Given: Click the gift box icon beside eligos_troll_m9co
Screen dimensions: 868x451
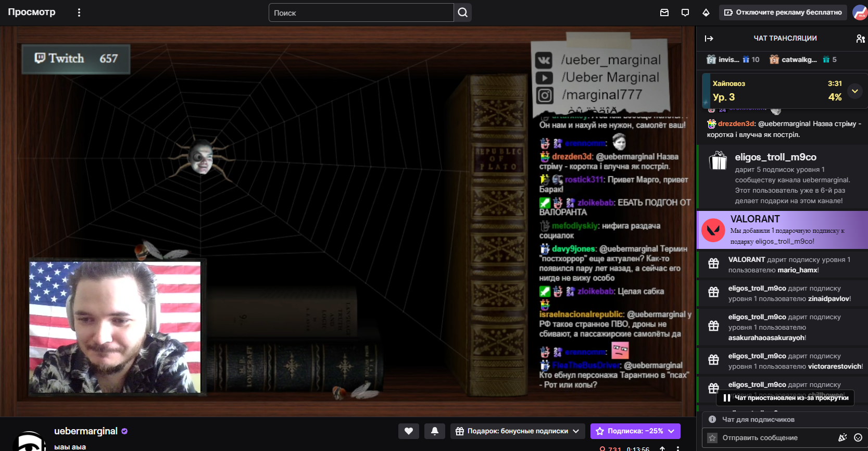Looking at the screenshot, I should pyautogui.click(x=718, y=160).
